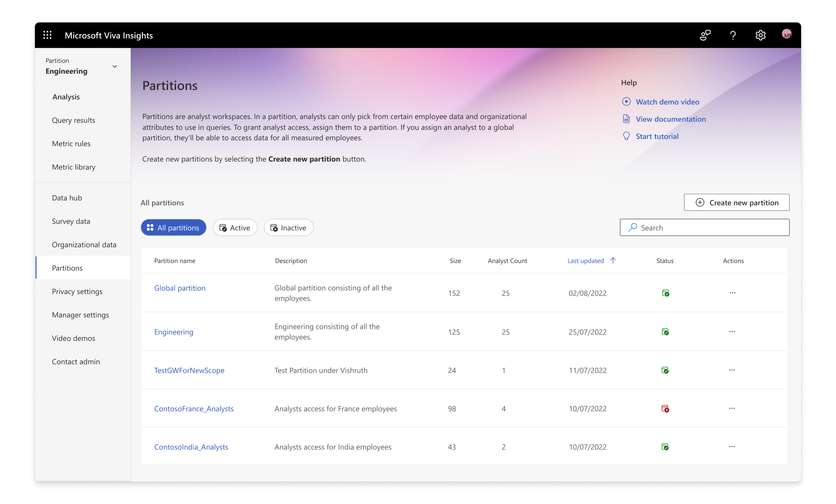This screenshot has height=504, width=836.
Task: Open the settings gear icon
Action: click(760, 35)
